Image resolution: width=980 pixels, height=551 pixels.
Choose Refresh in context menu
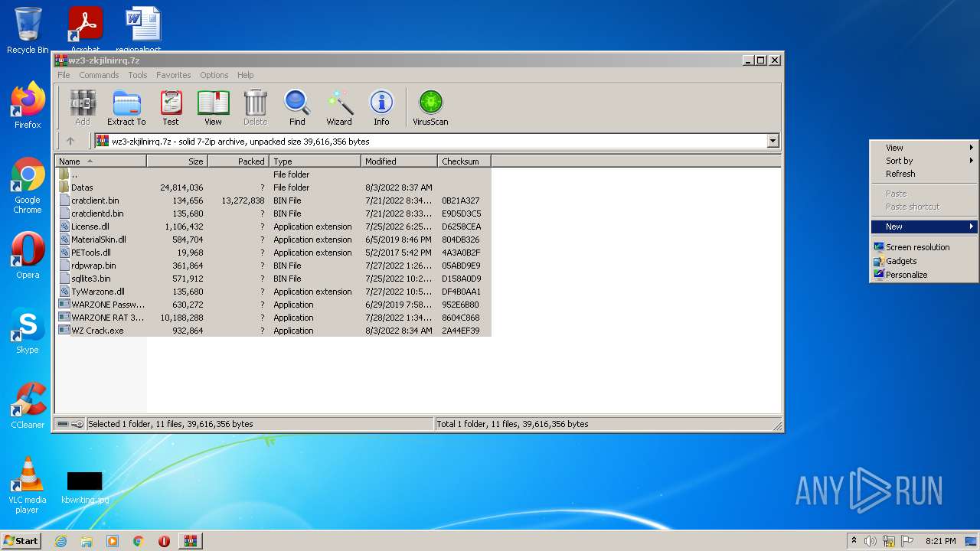pos(924,174)
